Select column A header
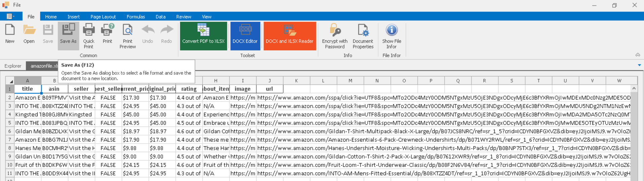 click(28, 81)
